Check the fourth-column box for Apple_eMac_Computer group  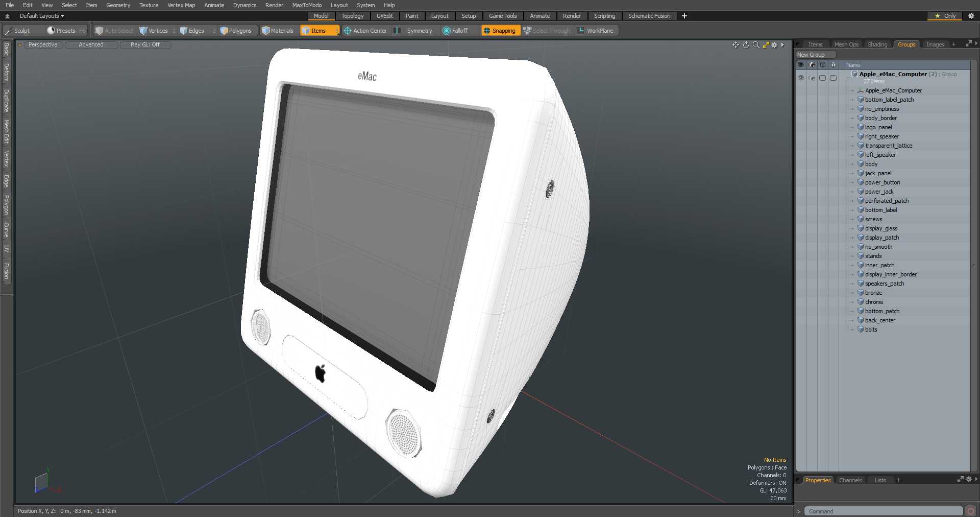[833, 78]
